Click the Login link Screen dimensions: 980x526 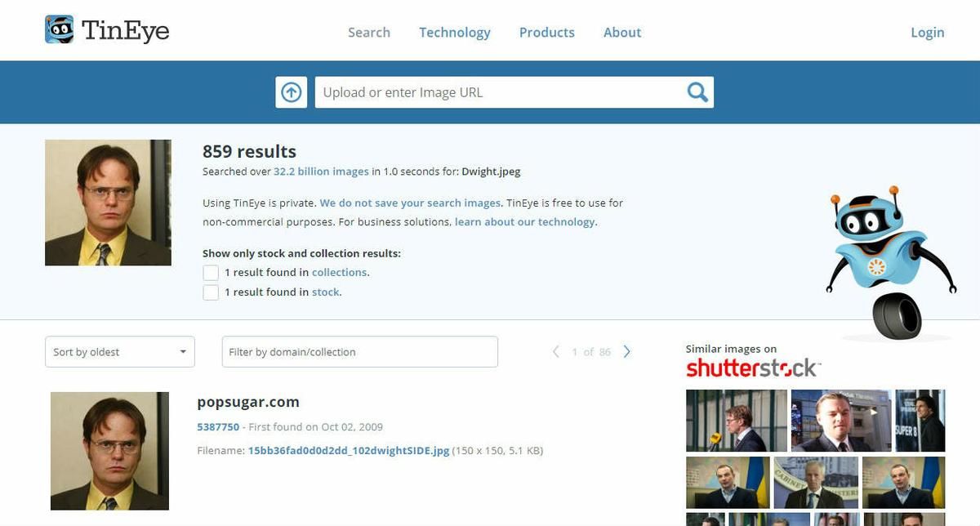(x=928, y=33)
